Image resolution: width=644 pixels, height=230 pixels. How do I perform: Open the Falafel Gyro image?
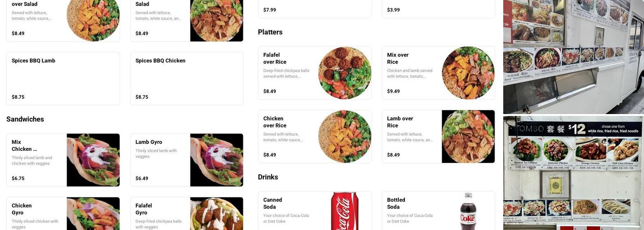click(x=217, y=214)
